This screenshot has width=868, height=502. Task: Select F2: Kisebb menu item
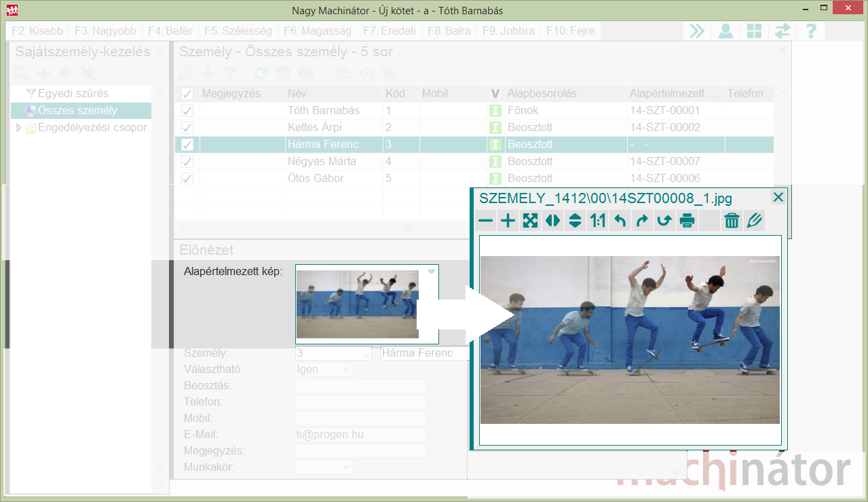[x=37, y=31]
